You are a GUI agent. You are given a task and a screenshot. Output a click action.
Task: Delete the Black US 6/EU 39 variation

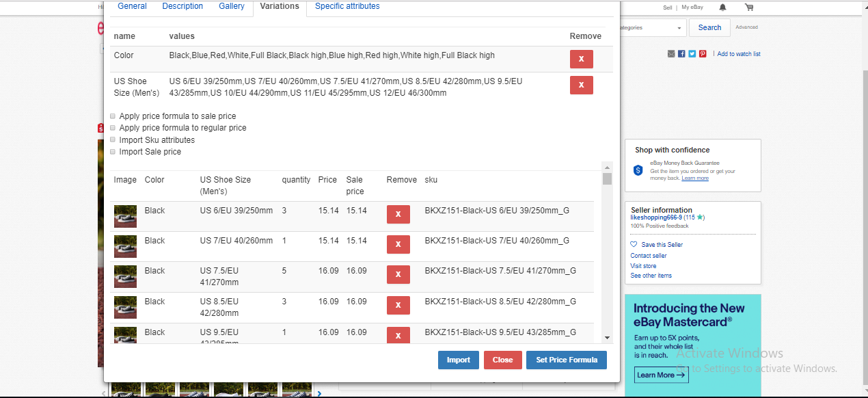[398, 215]
